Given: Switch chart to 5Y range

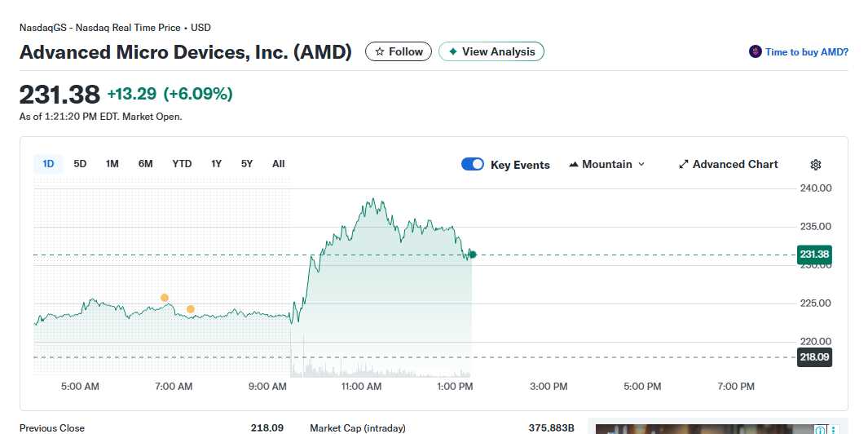Looking at the screenshot, I should point(247,163).
